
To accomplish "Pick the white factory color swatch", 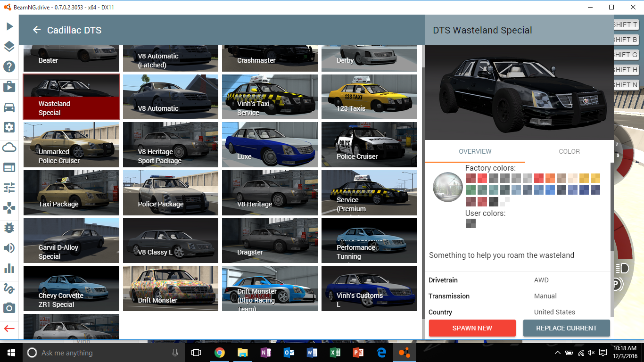I will [x=505, y=202].
